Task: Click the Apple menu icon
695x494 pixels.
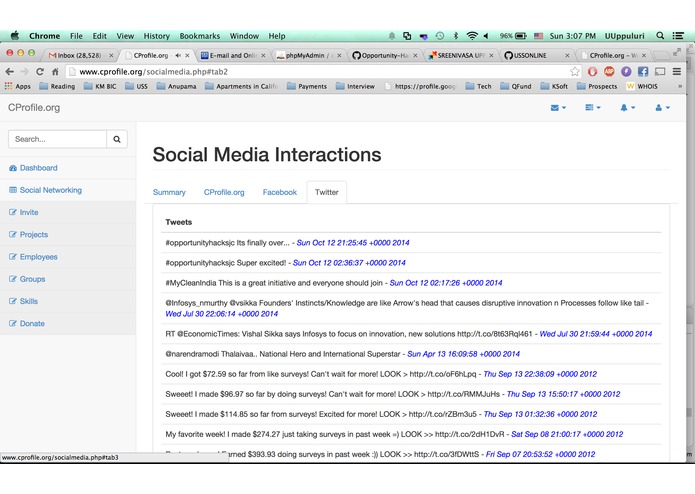Action: [x=14, y=36]
